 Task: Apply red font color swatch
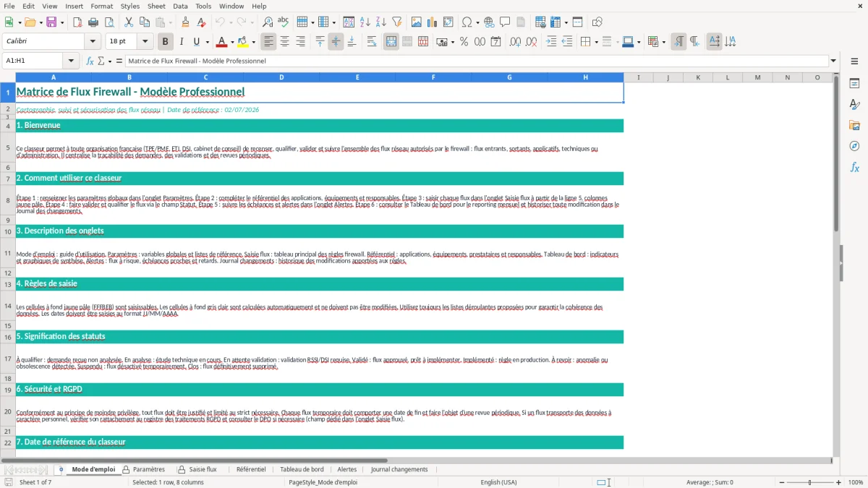tap(221, 42)
